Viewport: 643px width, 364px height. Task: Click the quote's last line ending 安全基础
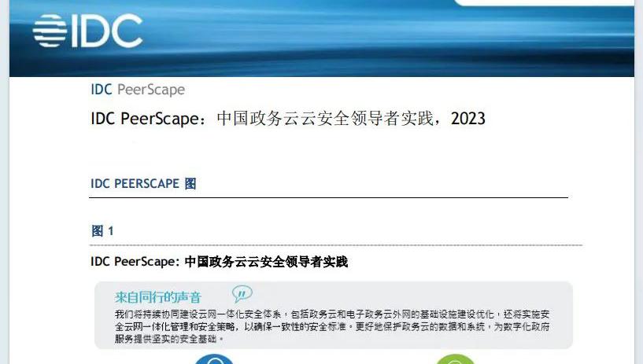point(169,339)
